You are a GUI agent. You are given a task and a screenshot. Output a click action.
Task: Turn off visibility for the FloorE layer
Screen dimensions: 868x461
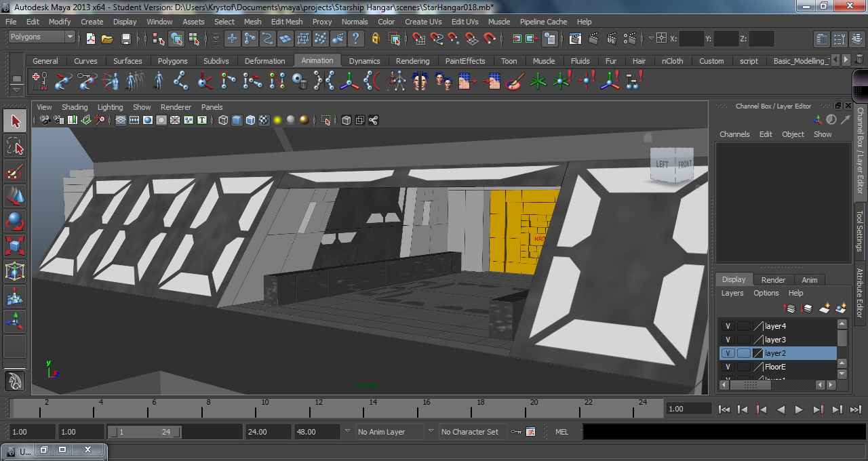[728, 367]
